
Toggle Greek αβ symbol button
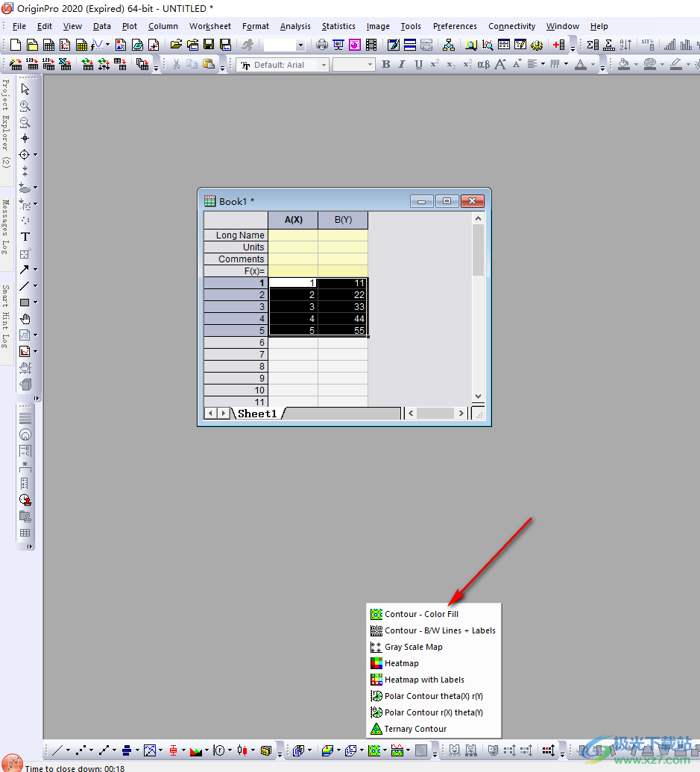484,65
